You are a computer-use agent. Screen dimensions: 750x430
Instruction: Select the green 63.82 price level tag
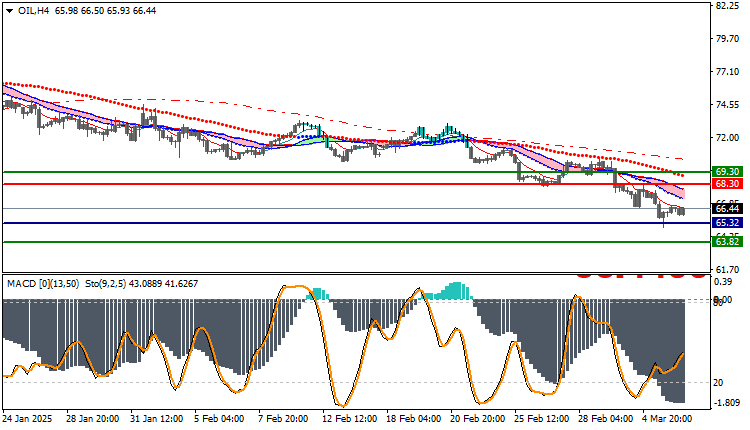click(727, 242)
